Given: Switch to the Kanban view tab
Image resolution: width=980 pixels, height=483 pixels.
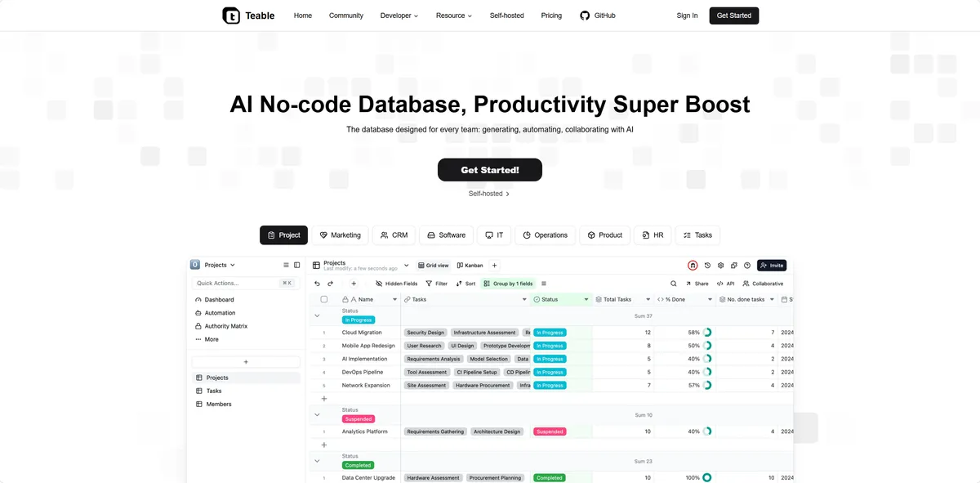Looking at the screenshot, I should pos(470,266).
